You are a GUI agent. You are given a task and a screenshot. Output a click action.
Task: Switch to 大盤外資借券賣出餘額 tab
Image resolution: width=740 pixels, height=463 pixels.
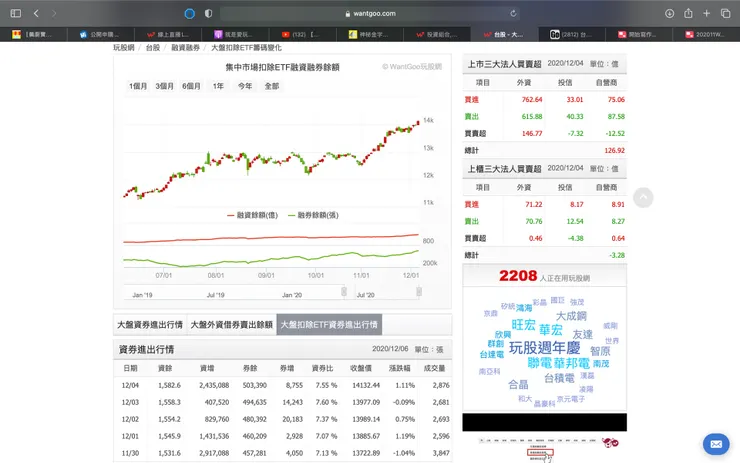(x=232, y=325)
